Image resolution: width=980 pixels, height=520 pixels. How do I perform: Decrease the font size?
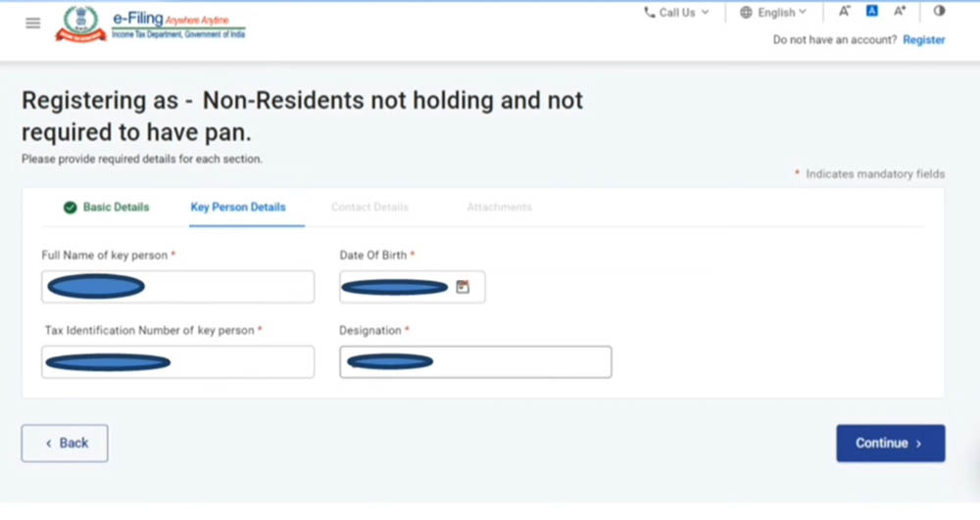coord(845,12)
